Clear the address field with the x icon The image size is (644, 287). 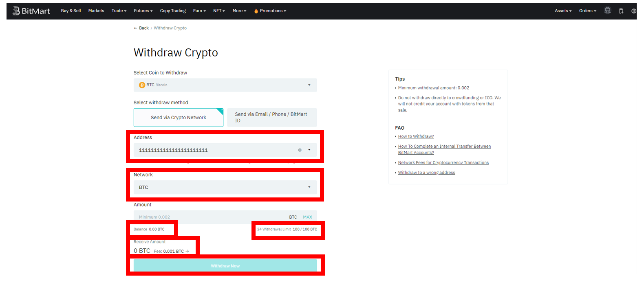pos(300,150)
